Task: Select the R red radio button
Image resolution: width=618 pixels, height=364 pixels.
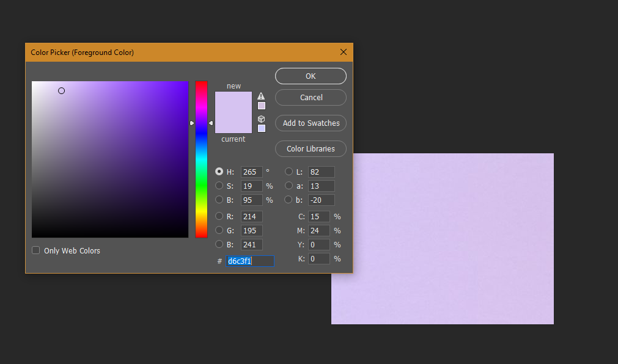Action: (219, 216)
